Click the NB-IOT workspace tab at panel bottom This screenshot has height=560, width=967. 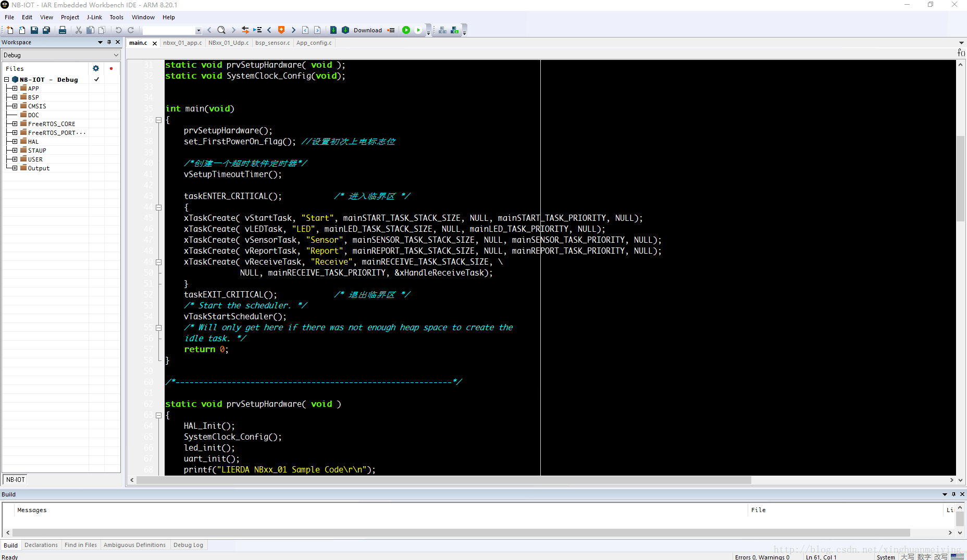click(16, 480)
